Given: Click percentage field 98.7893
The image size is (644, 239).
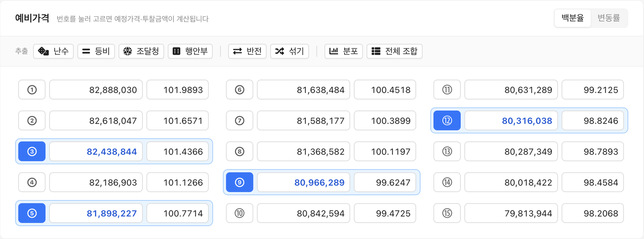Looking at the screenshot, I should tap(593, 151).
